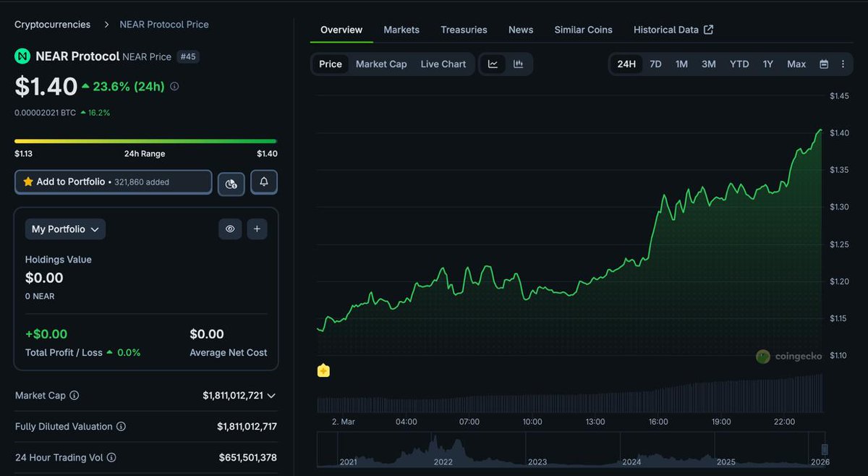Click the Fully Diluted Valuation info icon
Screen dimensions: 868x476
click(121, 427)
